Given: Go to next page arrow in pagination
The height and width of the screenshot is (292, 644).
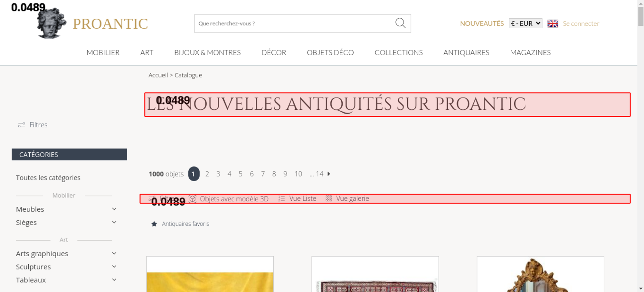Looking at the screenshot, I should coord(329,174).
